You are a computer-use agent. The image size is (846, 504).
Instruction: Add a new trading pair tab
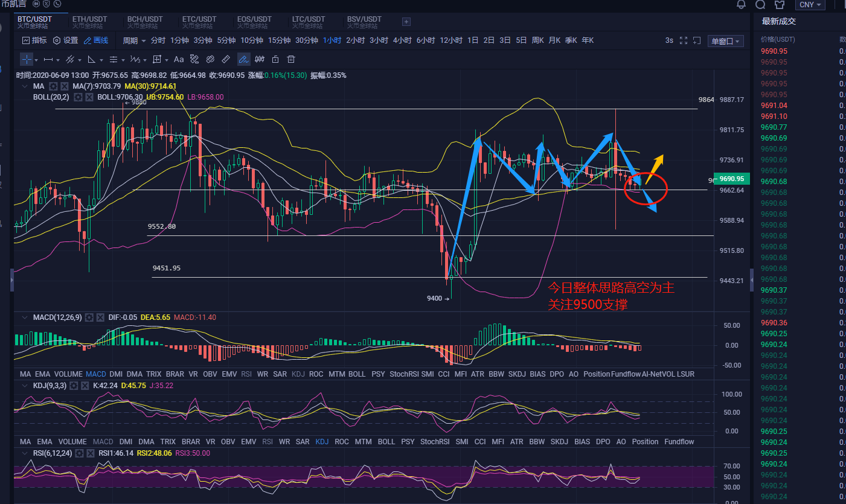tap(406, 22)
